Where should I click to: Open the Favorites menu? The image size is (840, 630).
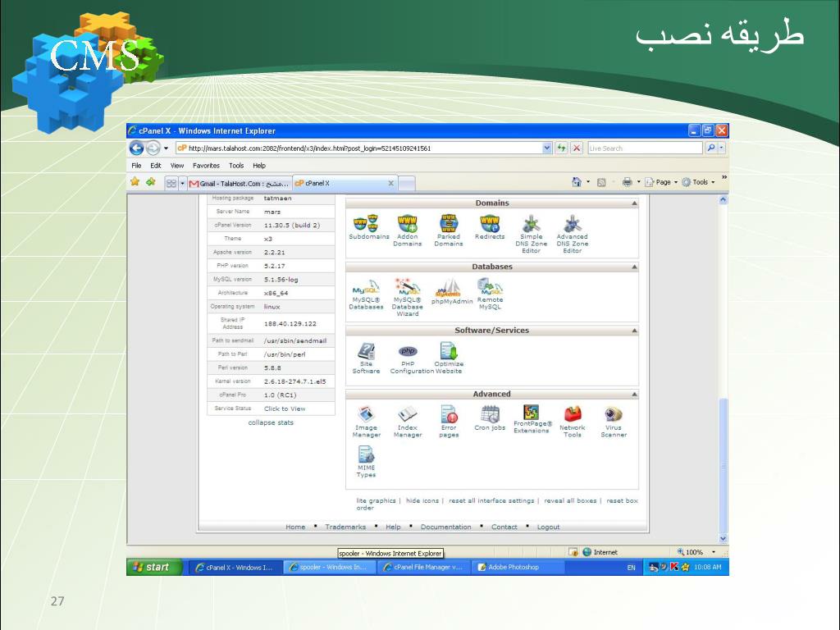click(206, 166)
